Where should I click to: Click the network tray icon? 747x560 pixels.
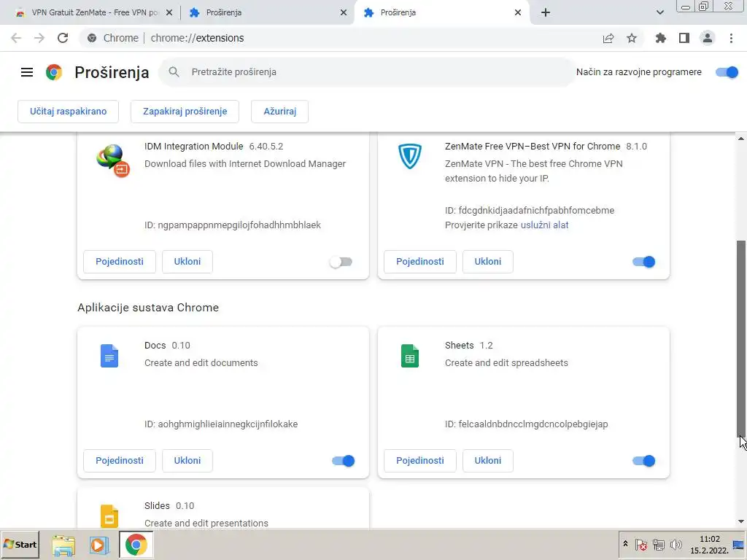[659, 545]
